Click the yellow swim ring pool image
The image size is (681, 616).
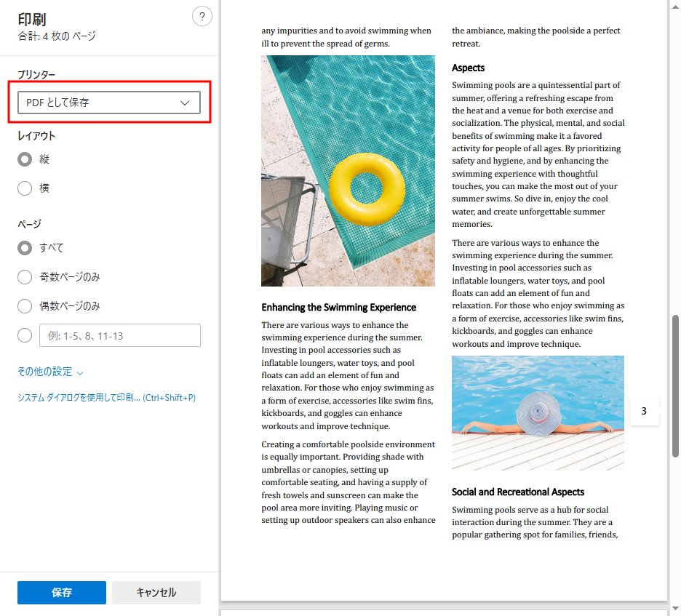point(348,171)
